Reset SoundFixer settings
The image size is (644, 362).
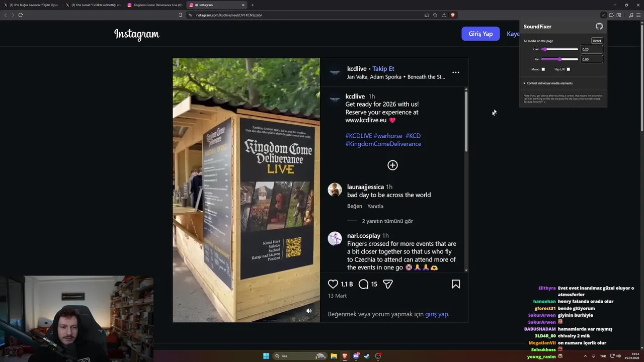597,41
